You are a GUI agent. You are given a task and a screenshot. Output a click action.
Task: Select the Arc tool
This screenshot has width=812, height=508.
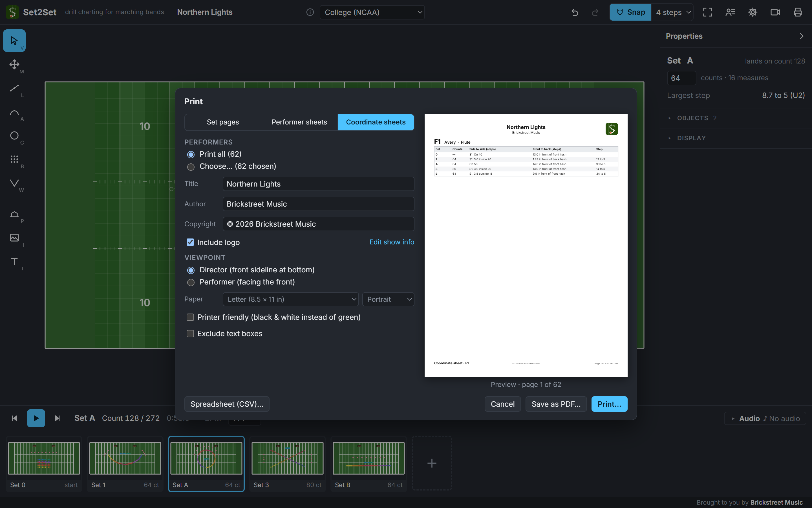(x=14, y=112)
